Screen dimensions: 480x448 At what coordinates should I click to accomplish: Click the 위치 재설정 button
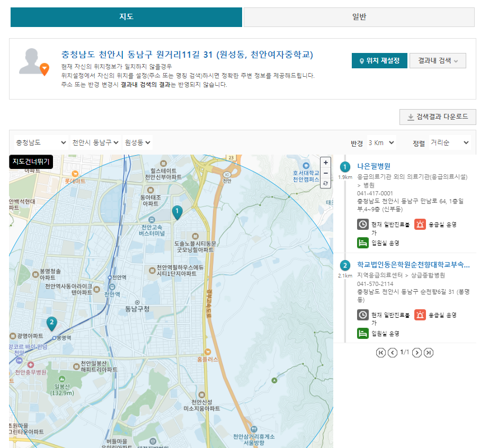[379, 60]
